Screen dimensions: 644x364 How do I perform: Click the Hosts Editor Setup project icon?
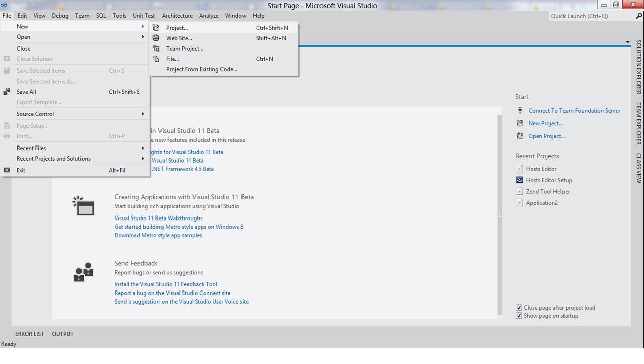pos(520,180)
